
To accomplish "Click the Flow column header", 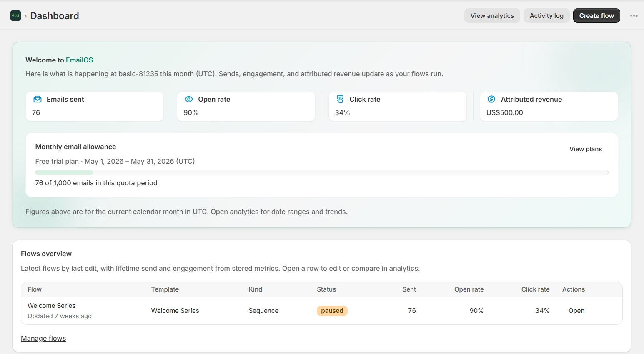I will pyautogui.click(x=35, y=289).
